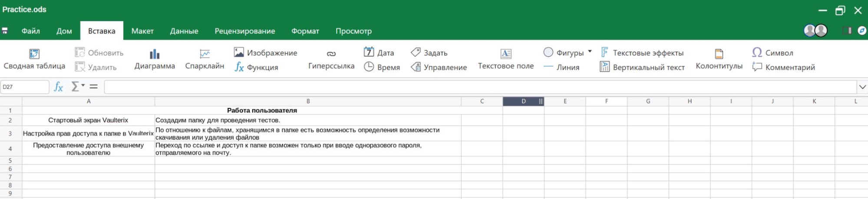Open the Данные tab
Viewport: 868px width, 199px height.
tap(184, 31)
